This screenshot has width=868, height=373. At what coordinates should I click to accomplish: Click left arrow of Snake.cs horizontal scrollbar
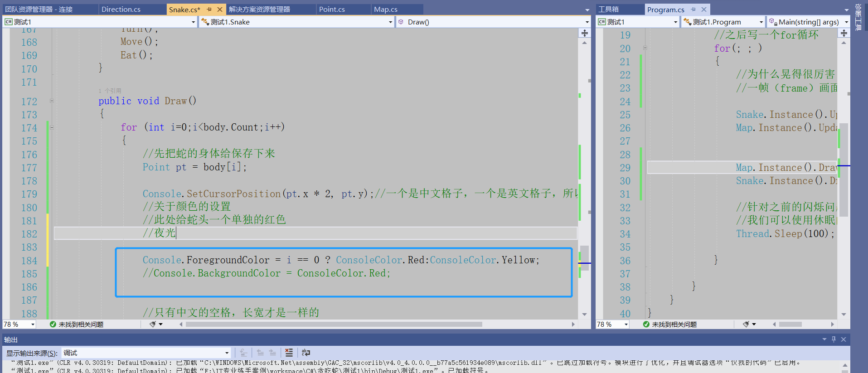tap(181, 325)
